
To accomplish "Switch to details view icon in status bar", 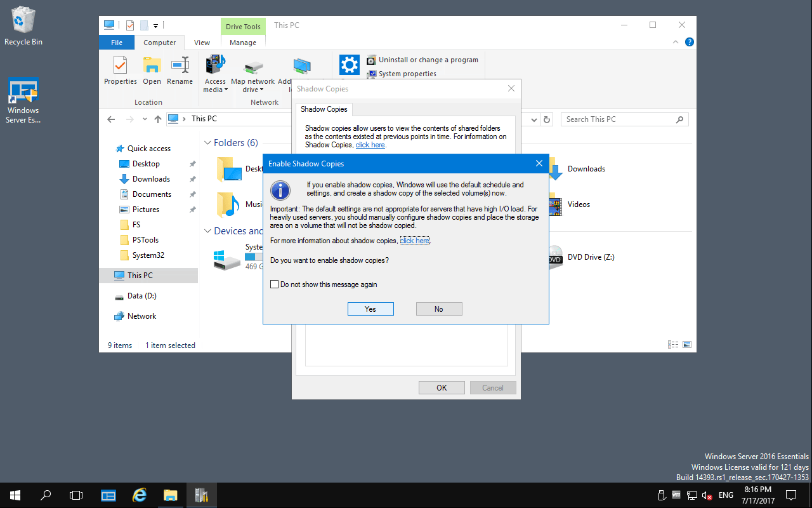I will (673, 345).
